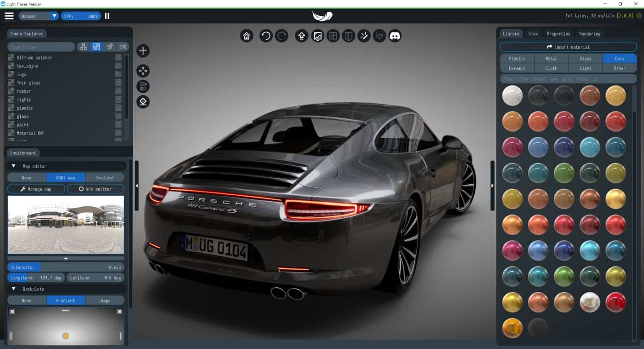Click the material icon beside Thin glass
Image resolution: width=644 pixels, height=349 pixels.
coord(11,83)
